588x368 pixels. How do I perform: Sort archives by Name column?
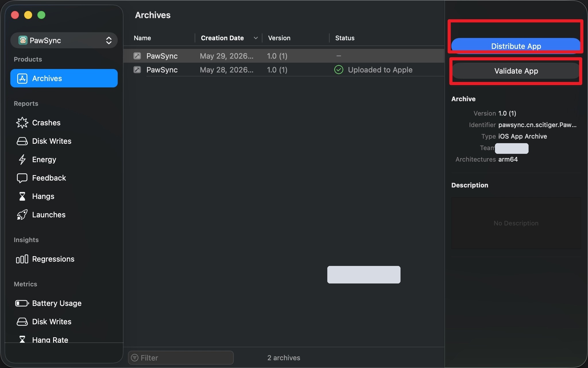tap(142, 38)
